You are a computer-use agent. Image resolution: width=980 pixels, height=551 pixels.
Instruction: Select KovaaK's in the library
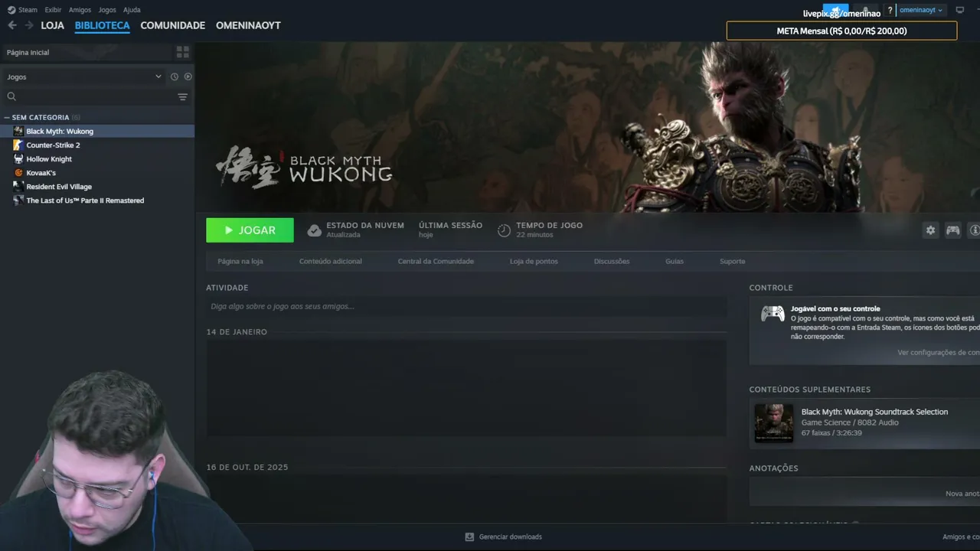[97, 172]
